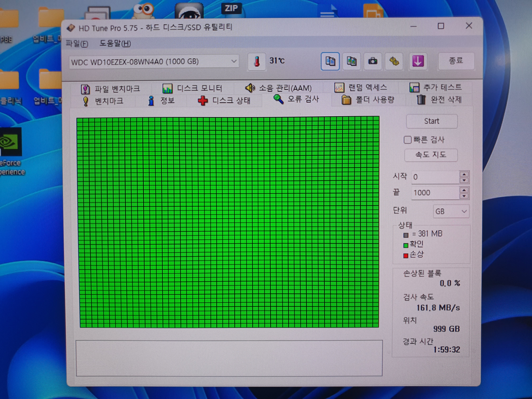Maximize the HD Tune Pro window
Image resolution: width=532 pixels, height=399 pixels.
pyautogui.click(x=441, y=26)
